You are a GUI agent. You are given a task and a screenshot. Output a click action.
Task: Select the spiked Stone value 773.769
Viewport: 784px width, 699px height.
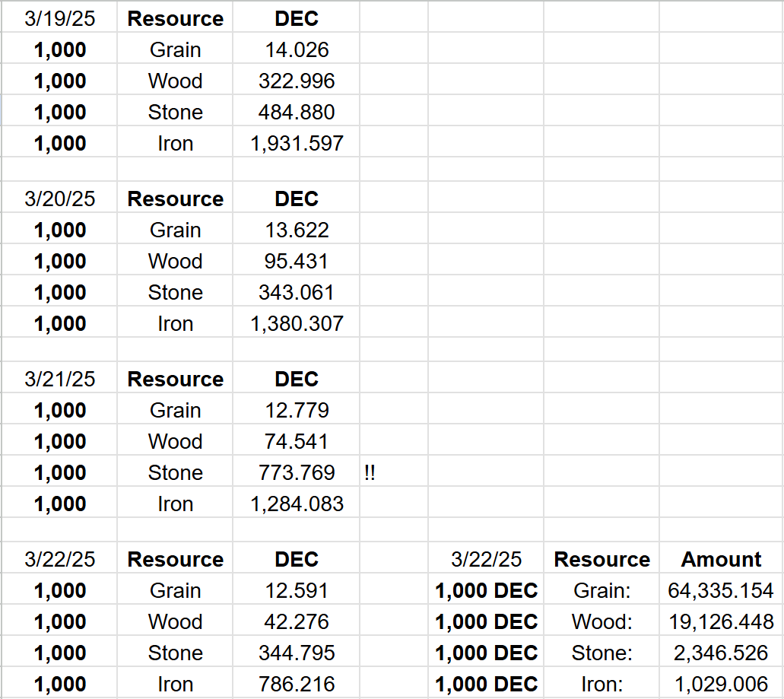[x=297, y=472]
